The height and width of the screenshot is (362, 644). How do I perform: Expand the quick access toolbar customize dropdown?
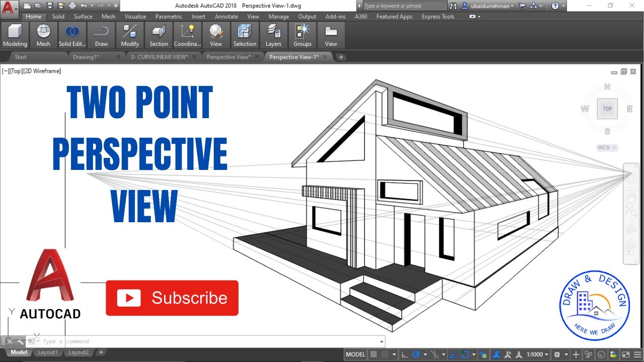[x=115, y=6]
